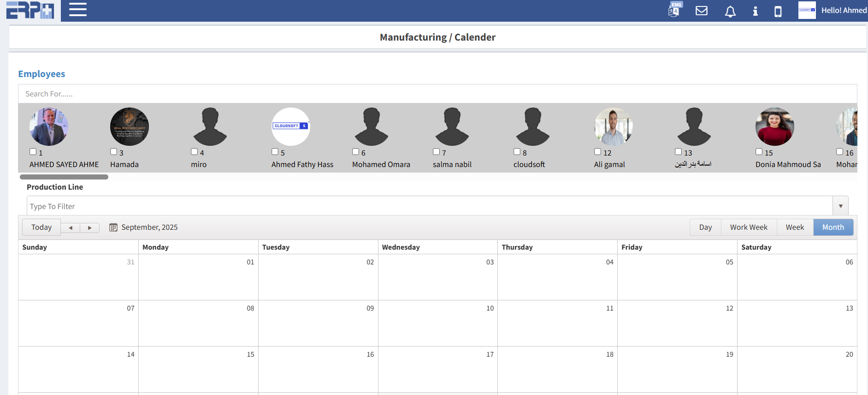
Task: Click the ERP logo
Action: click(30, 10)
